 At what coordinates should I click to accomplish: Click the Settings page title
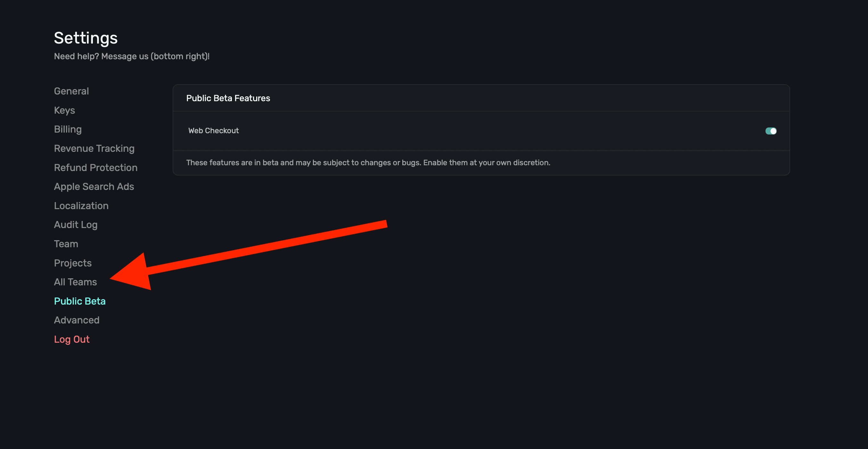tap(86, 38)
